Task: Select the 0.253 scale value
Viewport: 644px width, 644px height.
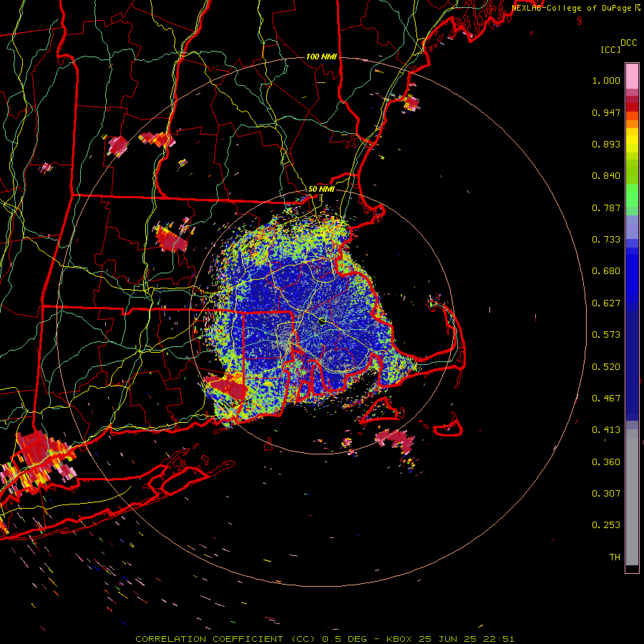Action: tap(606, 525)
